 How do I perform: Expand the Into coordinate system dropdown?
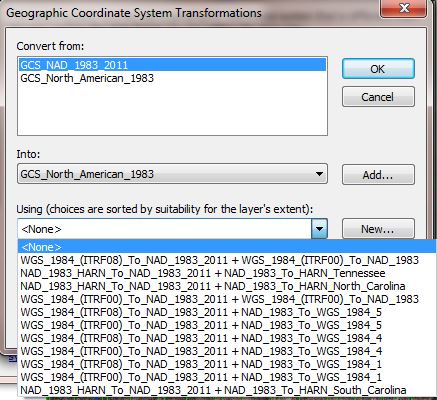pos(172,174)
